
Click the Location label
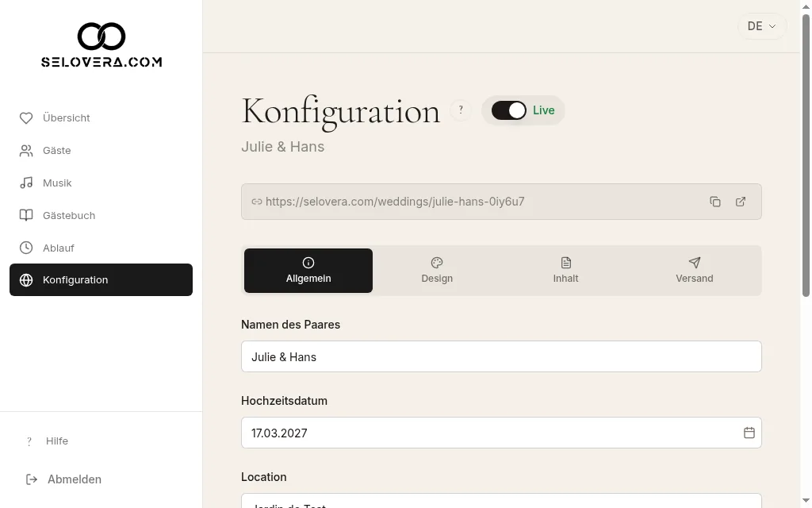[x=263, y=477]
